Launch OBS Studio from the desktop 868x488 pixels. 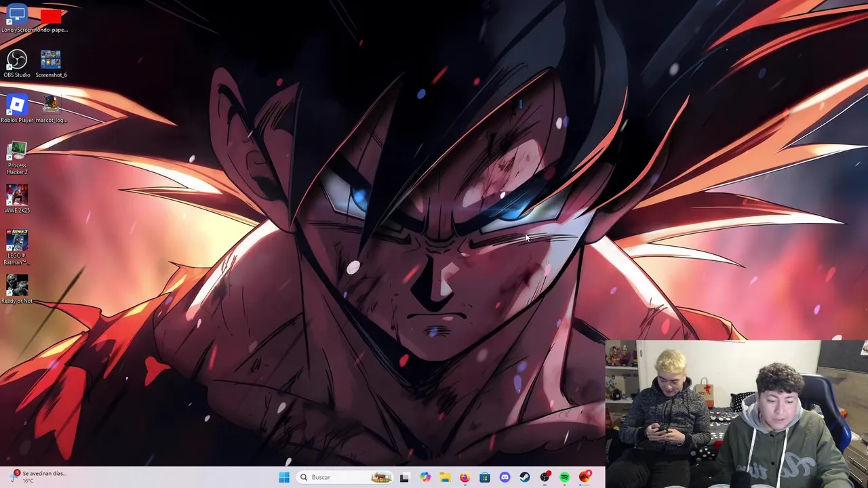pos(16,64)
